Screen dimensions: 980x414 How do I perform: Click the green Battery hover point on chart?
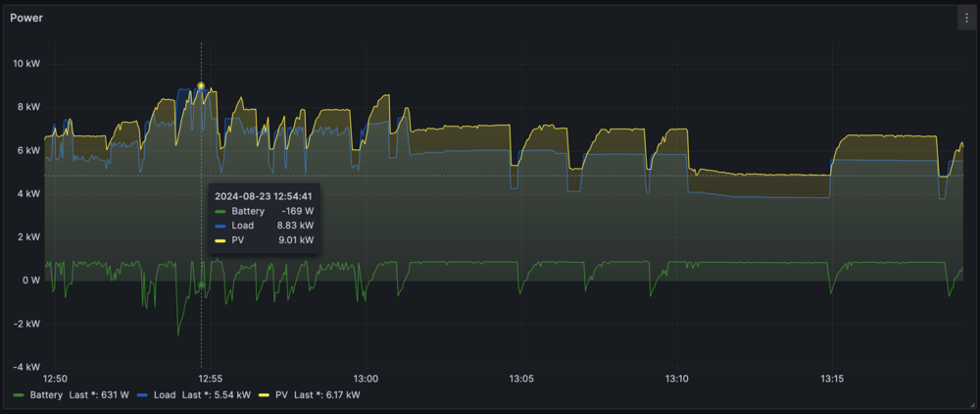[x=201, y=285]
